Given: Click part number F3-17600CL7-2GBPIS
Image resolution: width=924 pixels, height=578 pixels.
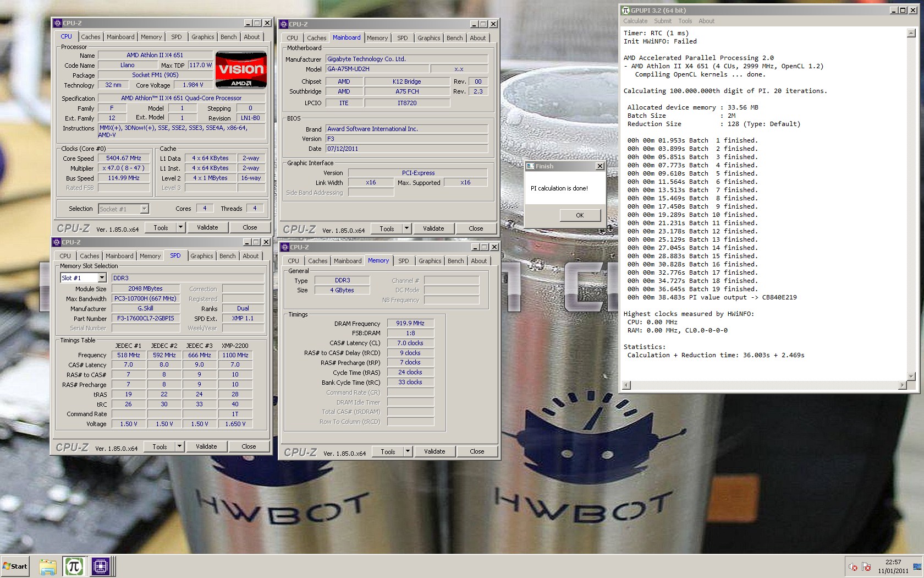Looking at the screenshot, I should (146, 318).
